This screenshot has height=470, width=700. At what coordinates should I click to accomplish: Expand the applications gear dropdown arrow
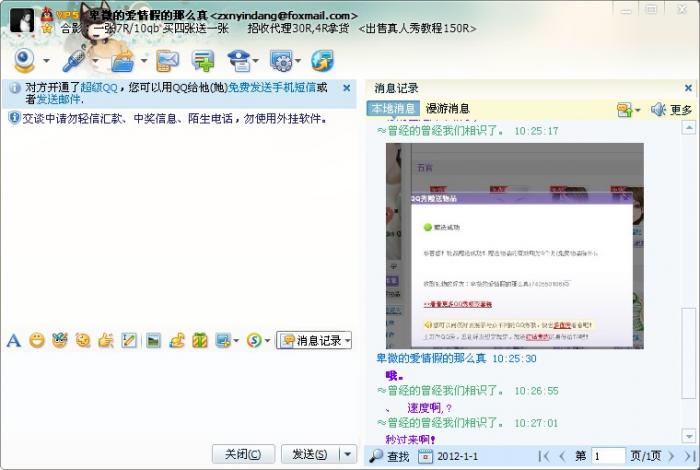(x=298, y=61)
